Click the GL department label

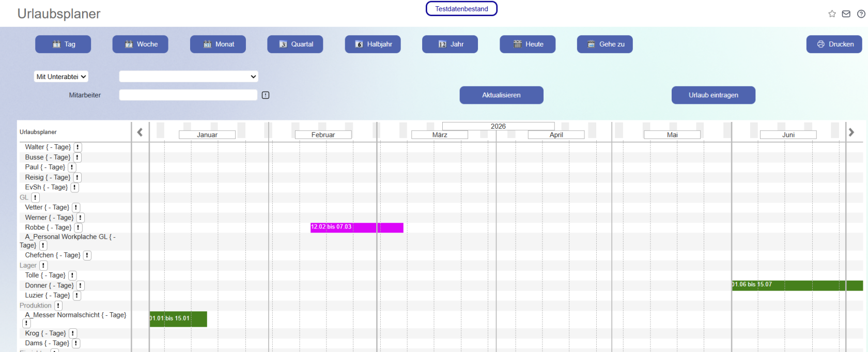tap(24, 197)
